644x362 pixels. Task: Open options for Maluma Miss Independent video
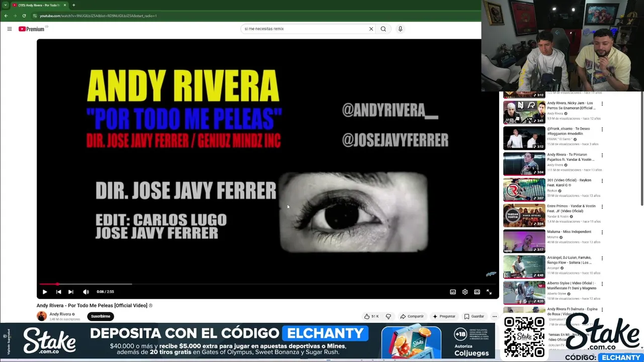[x=602, y=232]
